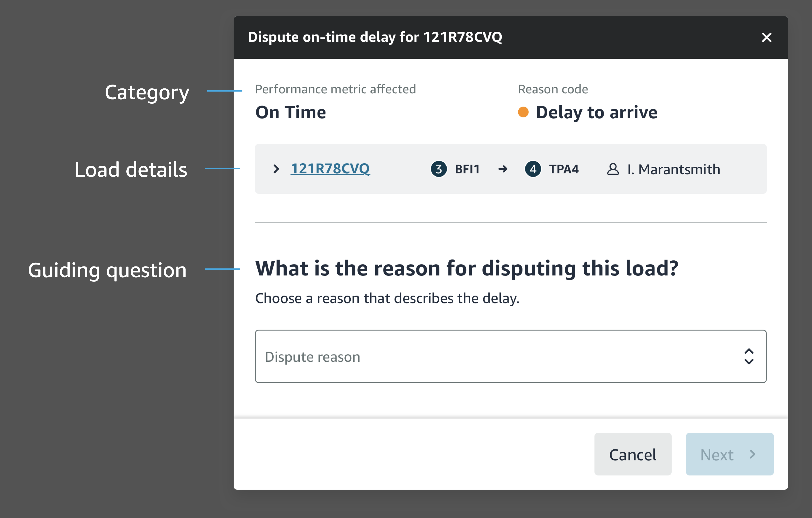
Task: Click the arrow icon between BFI1 and TPA4
Action: coord(503,169)
